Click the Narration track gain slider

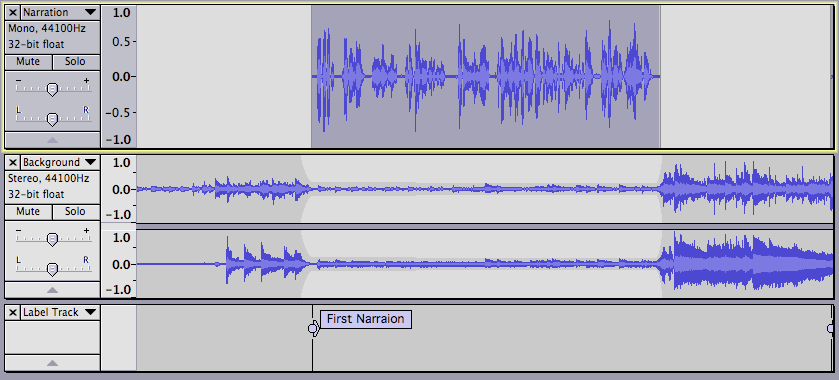tap(52, 89)
